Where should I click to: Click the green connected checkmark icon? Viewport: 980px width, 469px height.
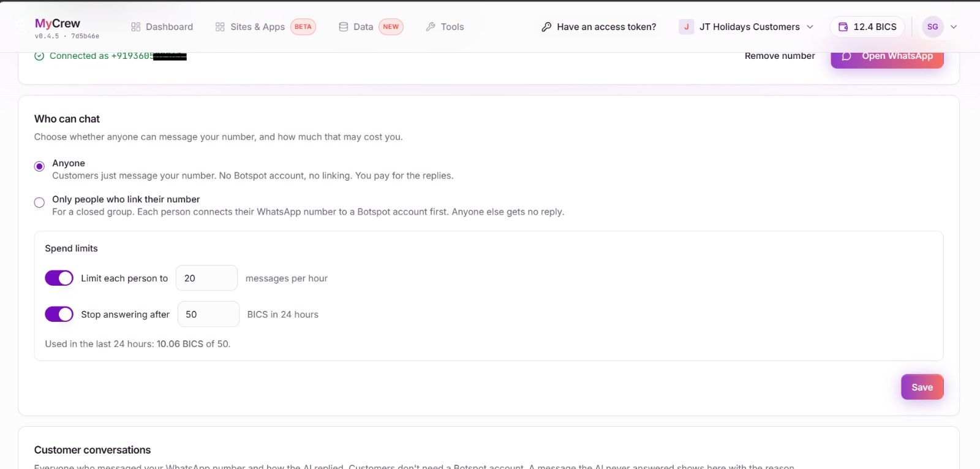39,56
